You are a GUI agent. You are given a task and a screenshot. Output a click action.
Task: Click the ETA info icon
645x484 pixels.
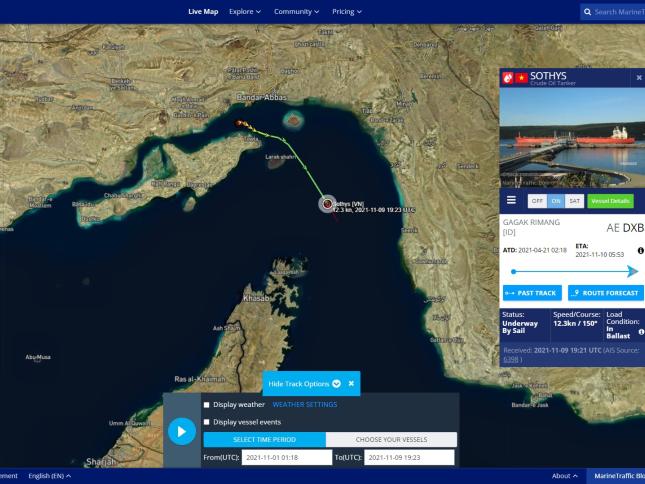(x=640, y=250)
